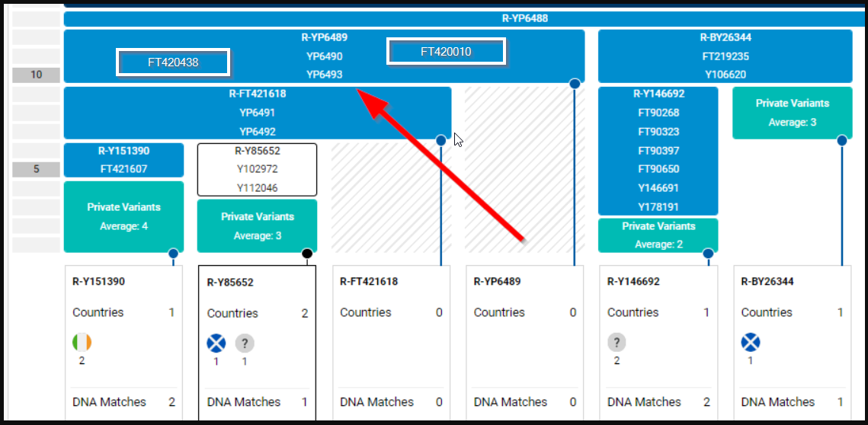Click the blue node dot below R-FT421618 block

[440, 140]
